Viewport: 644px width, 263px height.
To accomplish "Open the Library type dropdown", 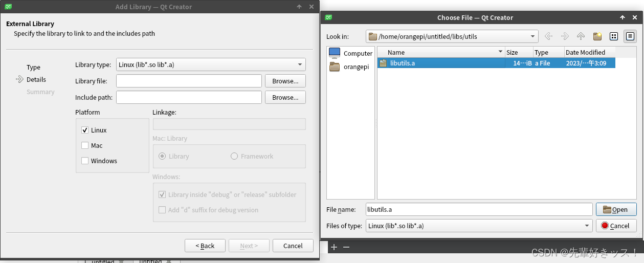I will pyautogui.click(x=211, y=64).
